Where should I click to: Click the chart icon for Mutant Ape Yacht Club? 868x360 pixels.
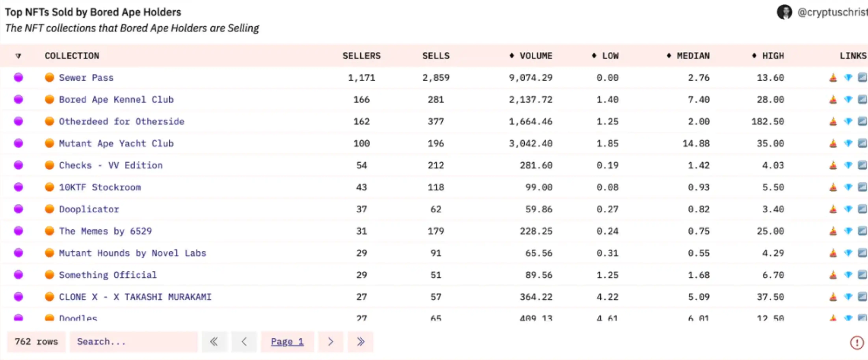(x=862, y=143)
